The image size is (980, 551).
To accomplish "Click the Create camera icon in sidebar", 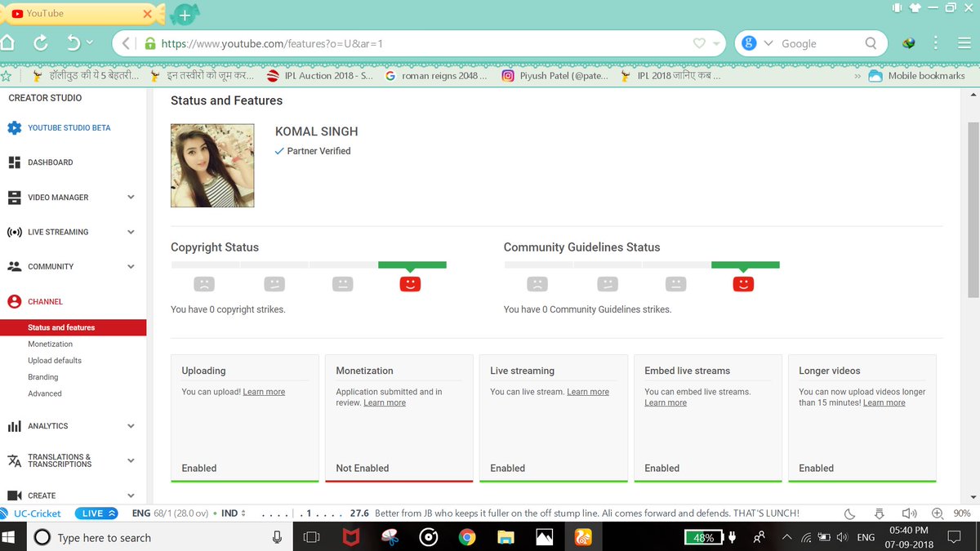I will pos(14,495).
